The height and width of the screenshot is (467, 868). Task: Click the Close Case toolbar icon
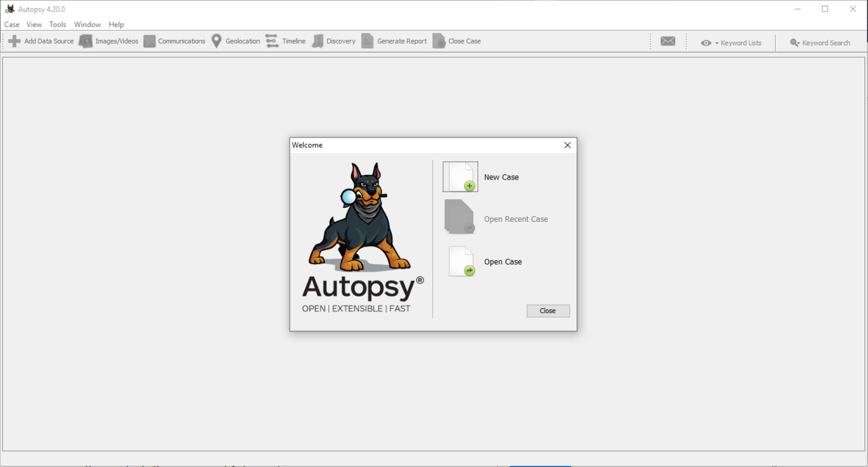439,41
